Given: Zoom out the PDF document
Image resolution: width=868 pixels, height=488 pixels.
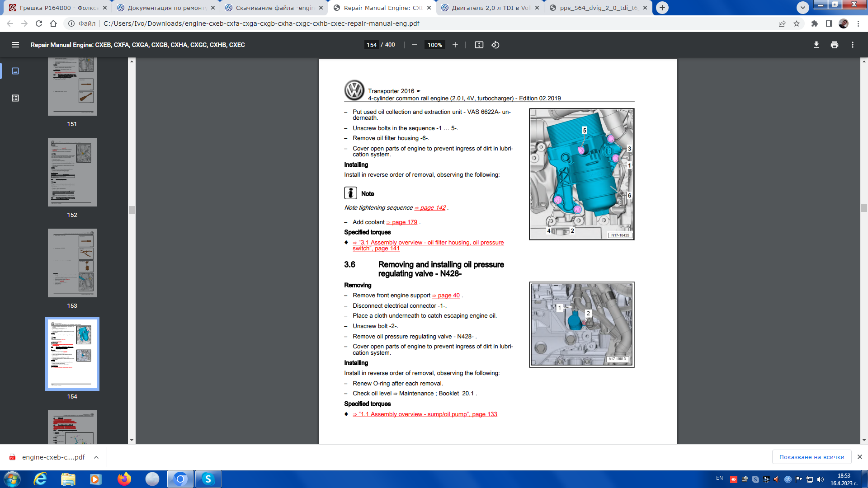Looking at the screenshot, I should click(414, 45).
